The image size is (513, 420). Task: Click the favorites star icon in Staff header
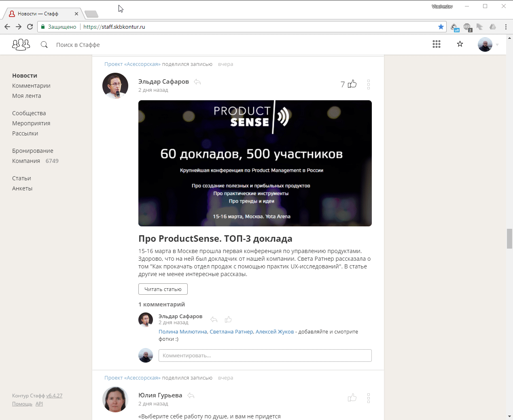pos(460,44)
